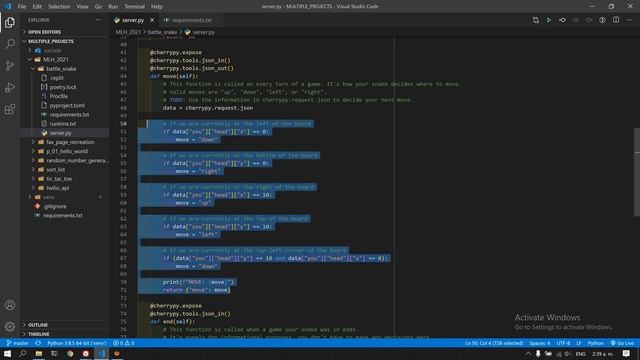Close the server.py tab

152,20
